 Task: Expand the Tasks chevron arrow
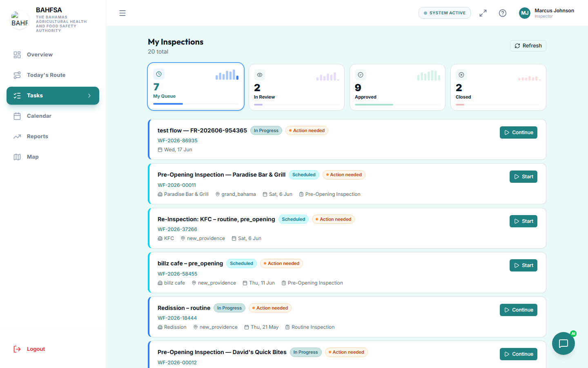(x=89, y=96)
